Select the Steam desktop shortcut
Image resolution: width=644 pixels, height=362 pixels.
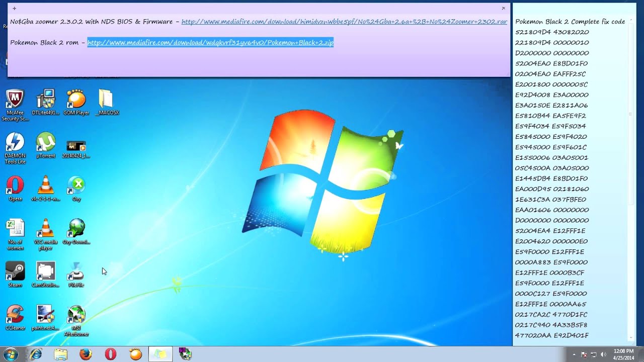[15, 275]
